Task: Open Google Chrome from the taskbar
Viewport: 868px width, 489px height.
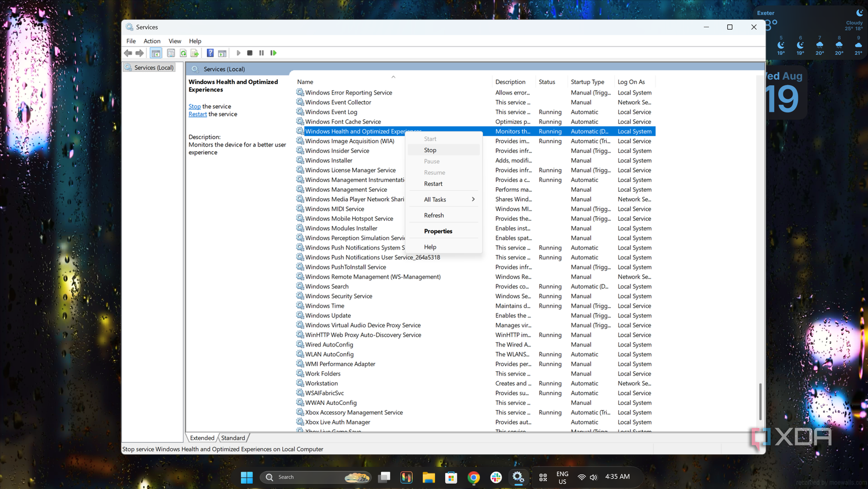Action: (474, 477)
